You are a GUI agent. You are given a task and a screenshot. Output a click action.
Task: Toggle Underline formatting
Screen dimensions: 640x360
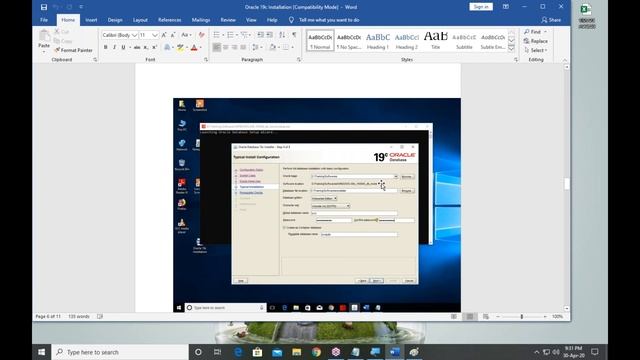click(x=123, y=47)
